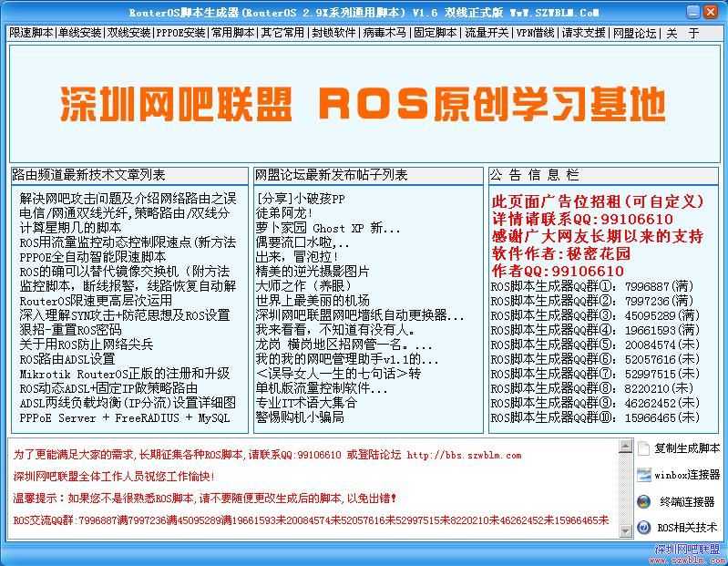
Task: Open the 深圳网吧联盟 link at bottom right
Action: (x=688, y=549)
